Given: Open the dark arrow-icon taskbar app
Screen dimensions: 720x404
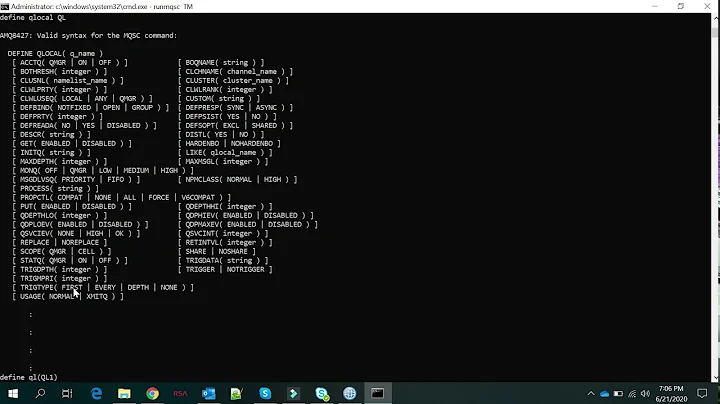Looking at the screenshot, I should click(x=293, y=393).
